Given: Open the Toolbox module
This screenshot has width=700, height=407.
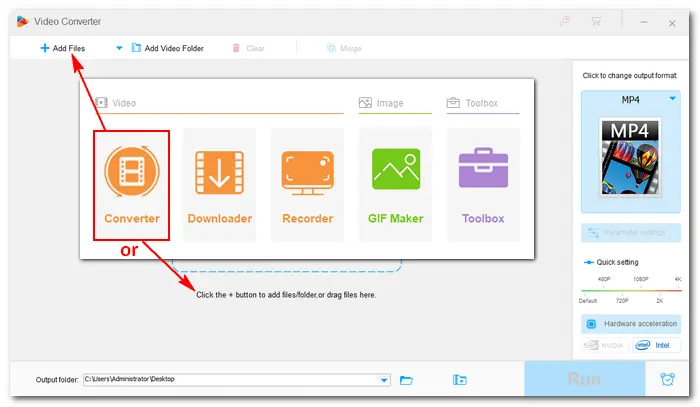Looking at the screenshot, I should pyautogui.click(x=483, y=185).
